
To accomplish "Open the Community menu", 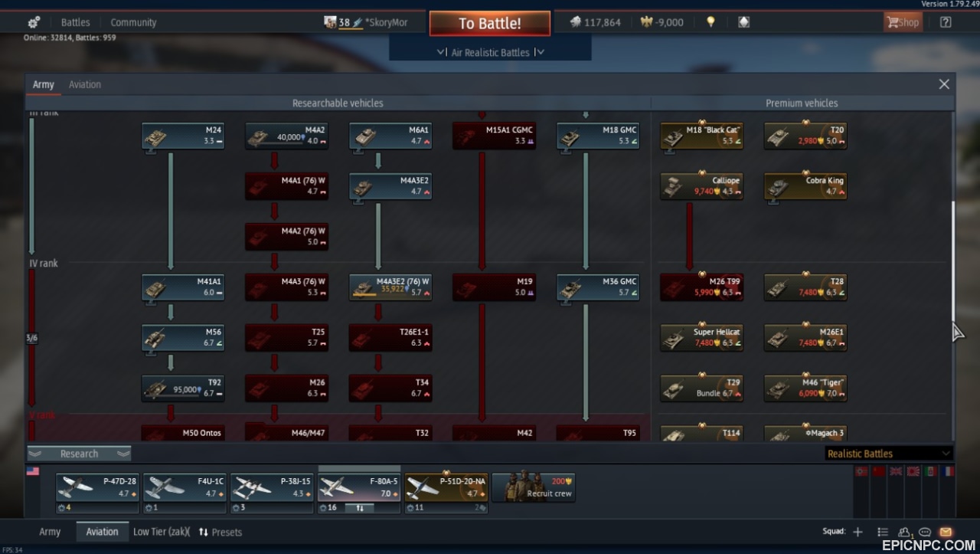I will click(x=133, y=22).
